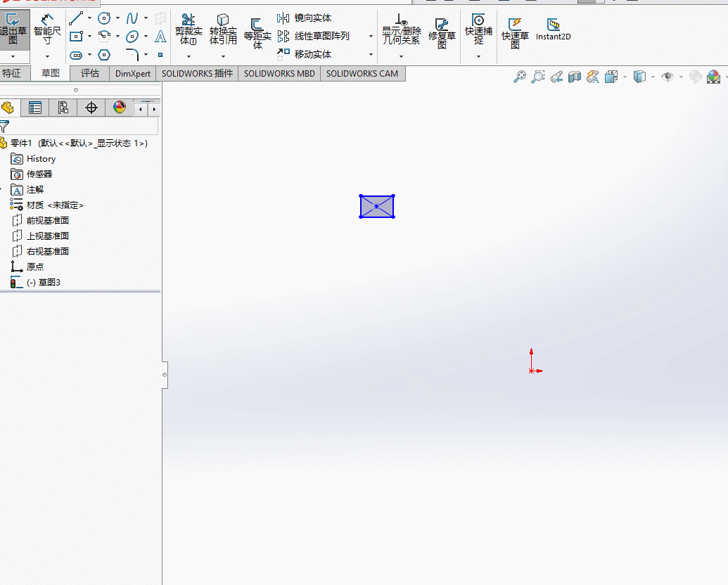Open the Trim Entities dropdown arrow

pos(189,57)
